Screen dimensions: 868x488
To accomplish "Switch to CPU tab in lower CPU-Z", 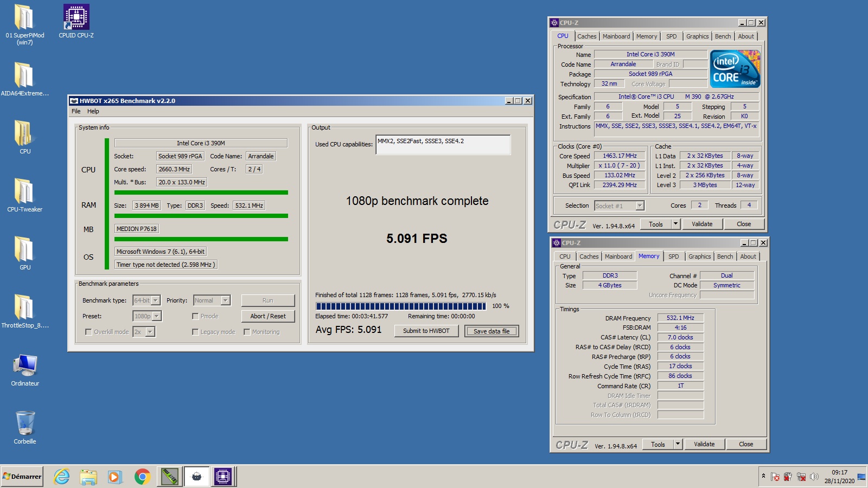I will (565, 256).
